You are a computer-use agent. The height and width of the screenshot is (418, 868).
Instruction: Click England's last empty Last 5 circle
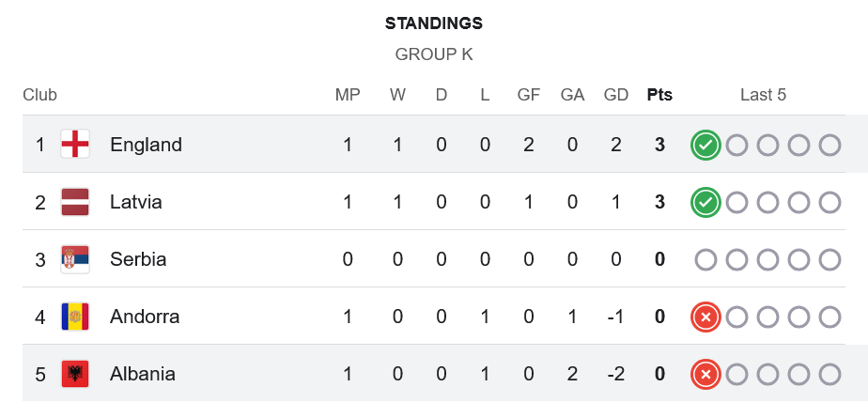[x=829, y=145]
